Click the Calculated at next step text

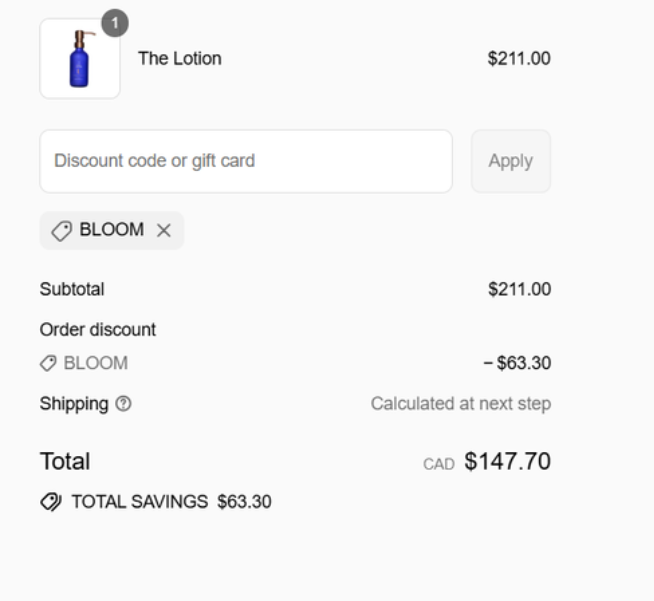(x=460, y=404)
